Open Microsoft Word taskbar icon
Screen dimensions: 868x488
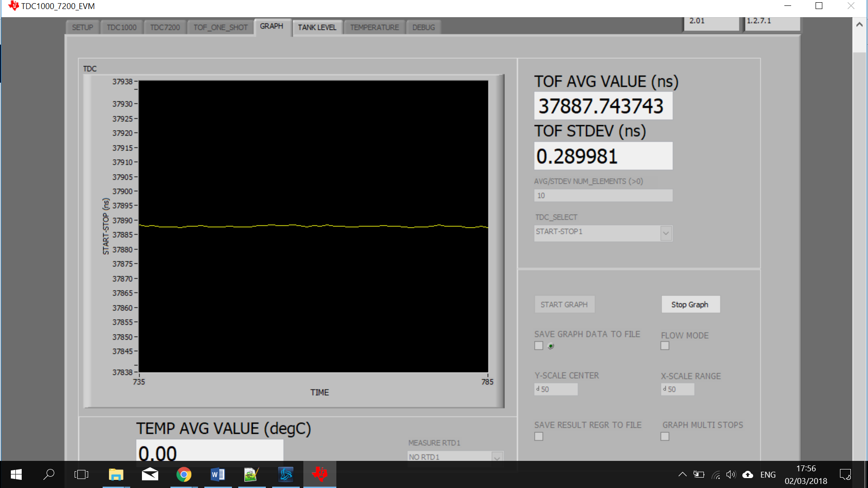[x=217, y=474]
